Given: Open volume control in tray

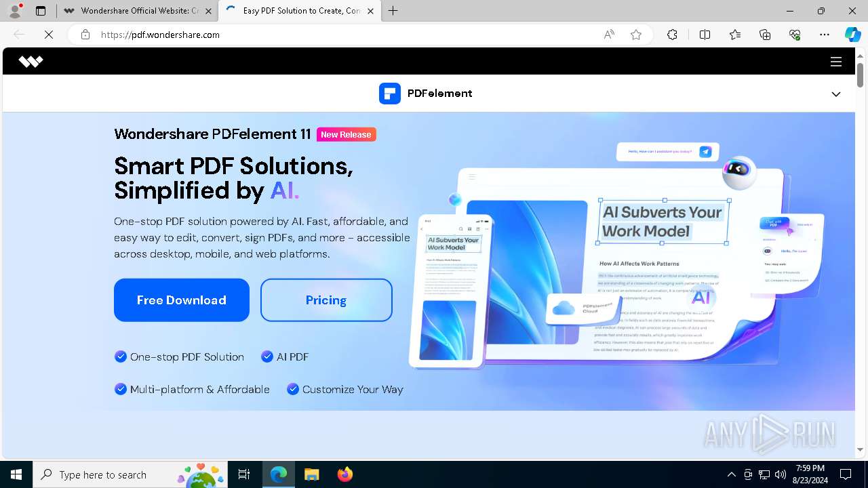Looking at the screenshot, I should (x=781, y=474).
